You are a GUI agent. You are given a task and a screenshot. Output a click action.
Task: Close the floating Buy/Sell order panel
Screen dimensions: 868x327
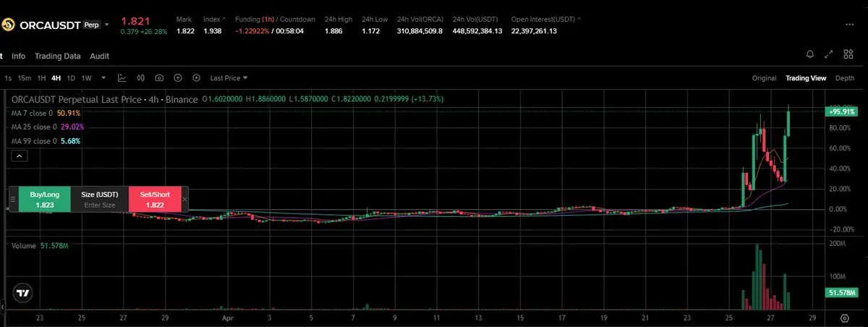184,199
